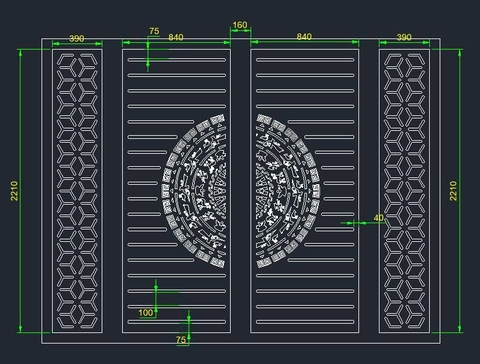Select the left half-circle medallion ornament
Viewport: 480px width, 364px height.
coord(194,191)
